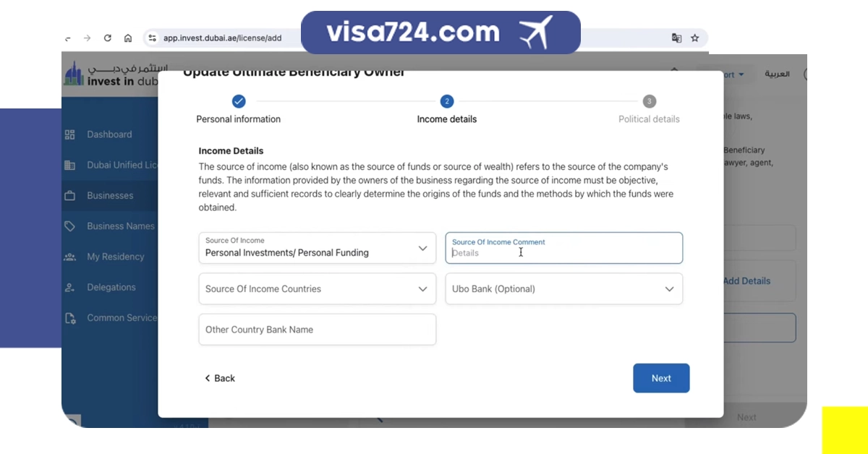Click the Next button
Screen dimensions: 868x454
661,378
